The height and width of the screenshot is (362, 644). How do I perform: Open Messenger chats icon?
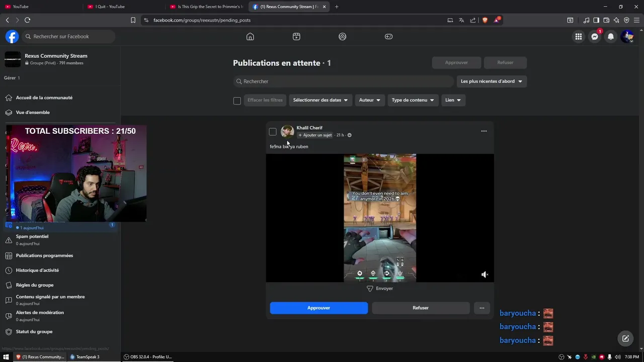tap(595, 36)
